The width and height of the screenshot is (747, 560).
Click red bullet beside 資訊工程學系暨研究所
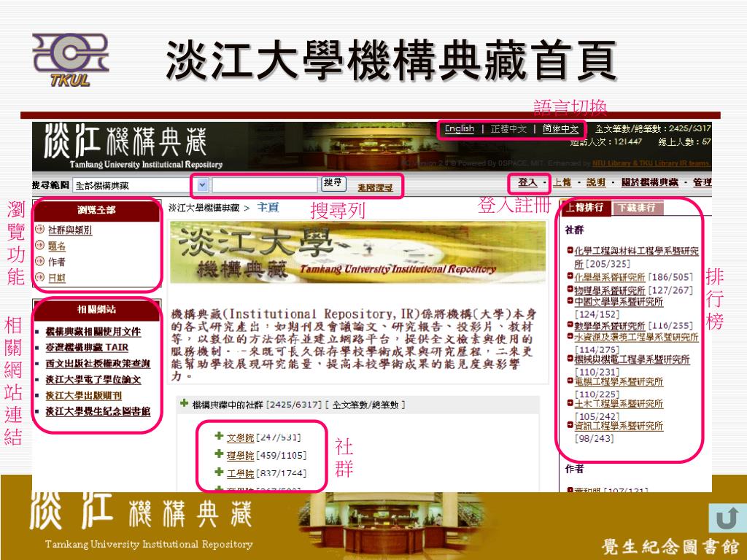pos(570,425)
